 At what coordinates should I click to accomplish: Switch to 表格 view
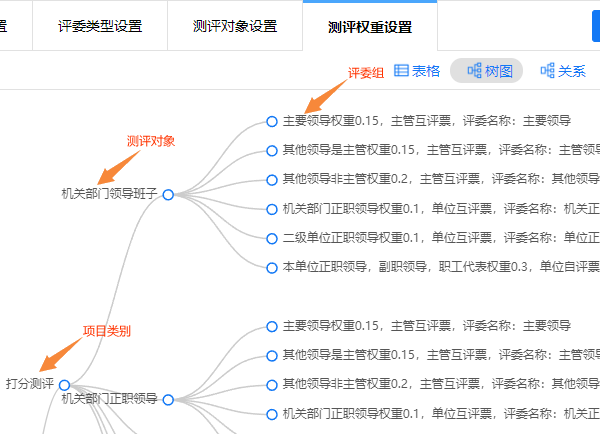click(x=417, y=71)
